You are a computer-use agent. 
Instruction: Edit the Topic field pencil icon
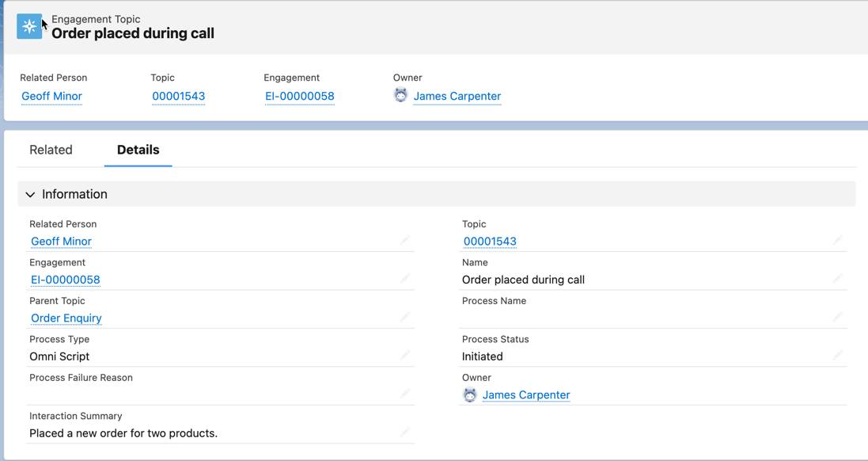[x=838, y=240]
